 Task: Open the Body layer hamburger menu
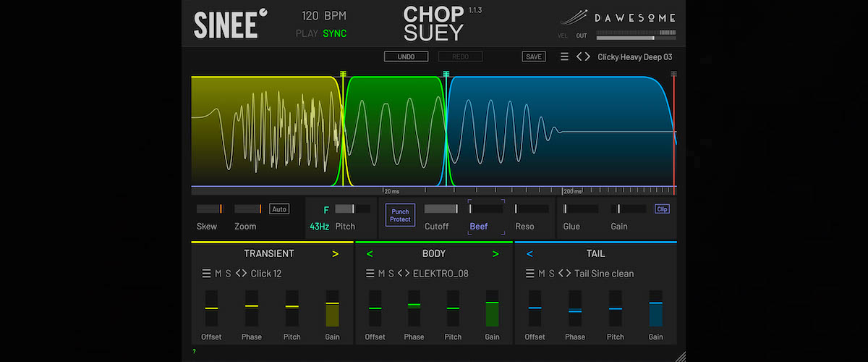(370, 274)
